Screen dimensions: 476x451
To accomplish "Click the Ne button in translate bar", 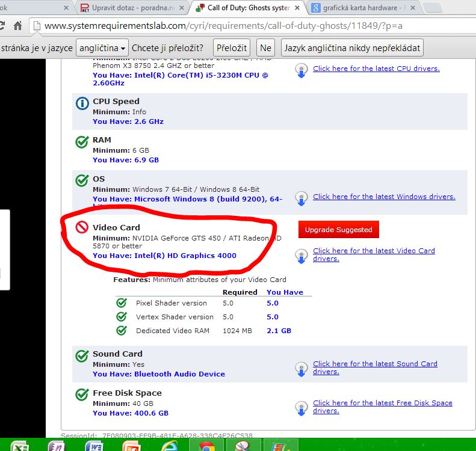I will (x=265, y=48).
